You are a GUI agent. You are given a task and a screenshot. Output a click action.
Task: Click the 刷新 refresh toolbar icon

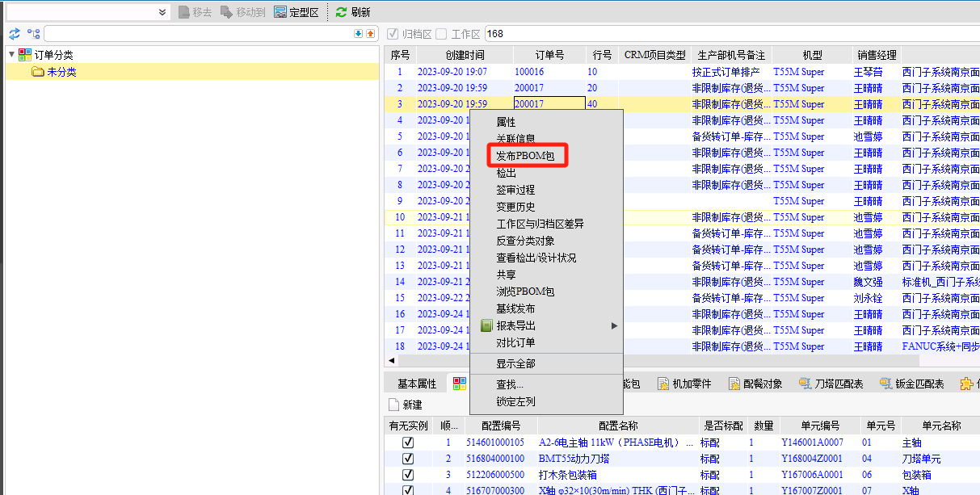341,12
